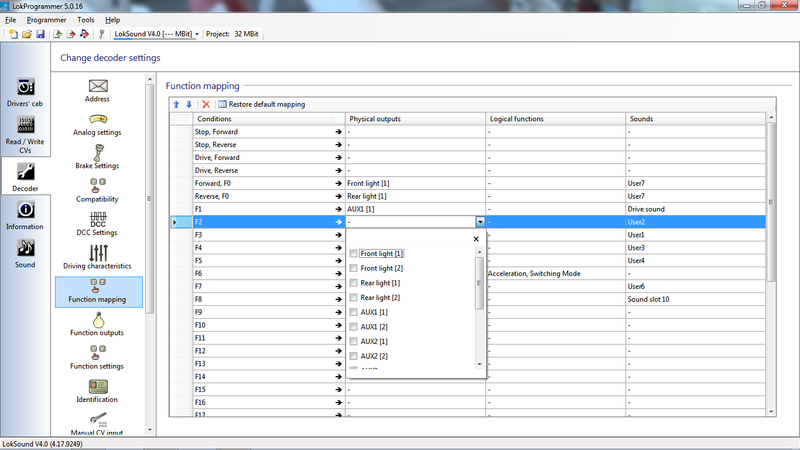Toggle AUX2 [2] checkbox
Viewport: 800px width, 450px height.
pyautogui.click(x=354, y=356)
